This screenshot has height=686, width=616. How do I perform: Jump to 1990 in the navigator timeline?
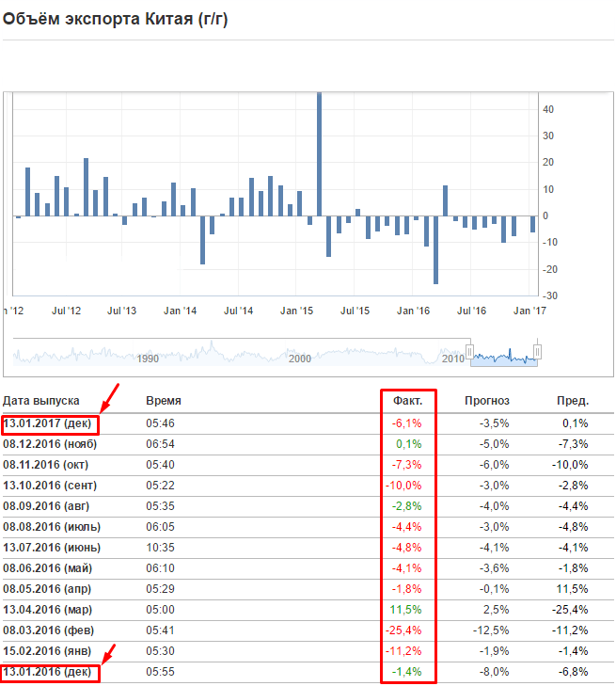tap(148, 359)
